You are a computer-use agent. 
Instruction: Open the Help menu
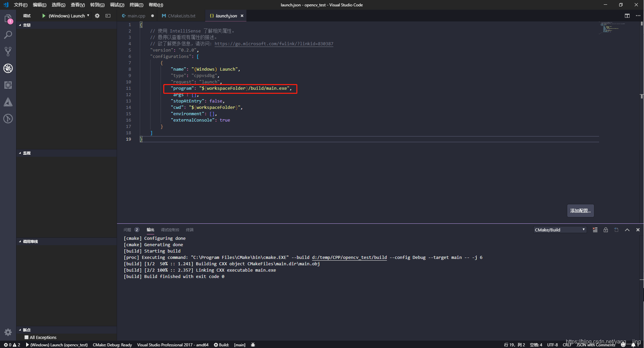156,5
